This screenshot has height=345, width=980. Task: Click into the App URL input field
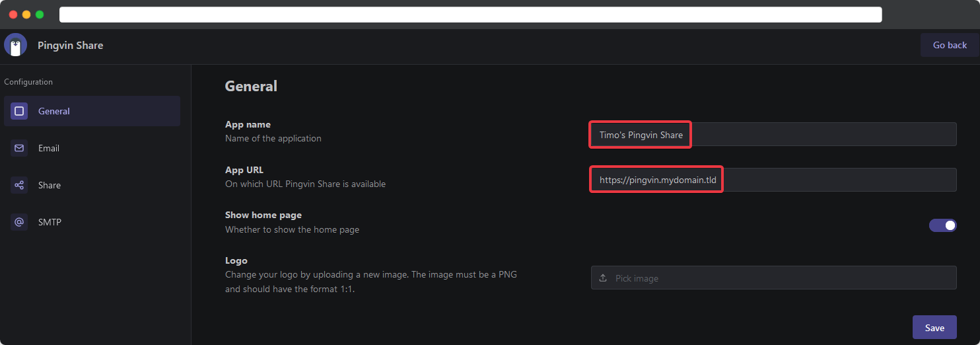[x=773, y=180]
